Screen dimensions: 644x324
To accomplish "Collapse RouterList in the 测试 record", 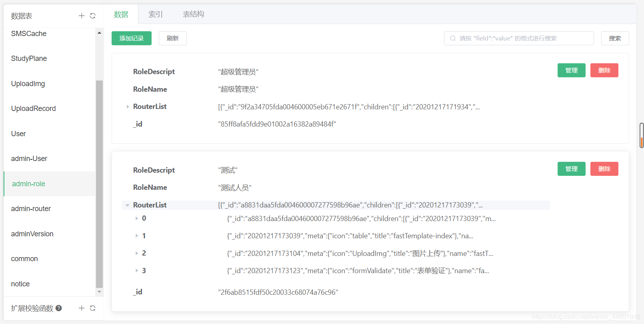I will click(x=128, y=205).
